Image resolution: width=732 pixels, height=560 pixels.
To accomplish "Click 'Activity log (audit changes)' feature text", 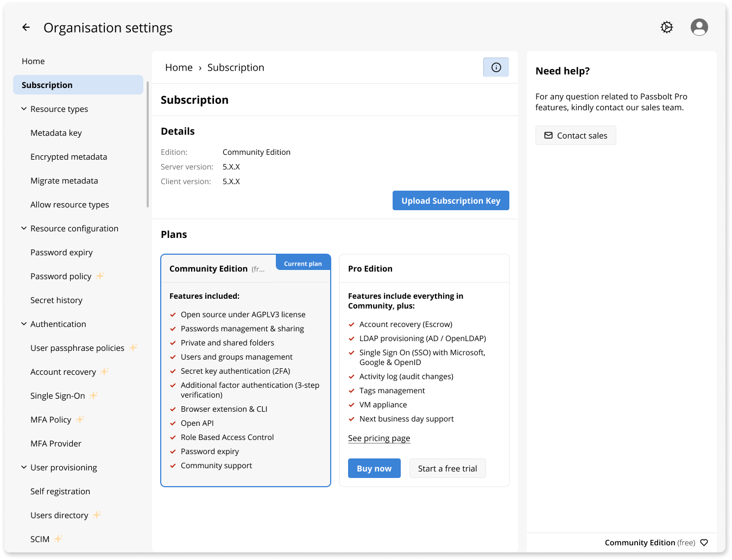I will [x=406, y=376].
